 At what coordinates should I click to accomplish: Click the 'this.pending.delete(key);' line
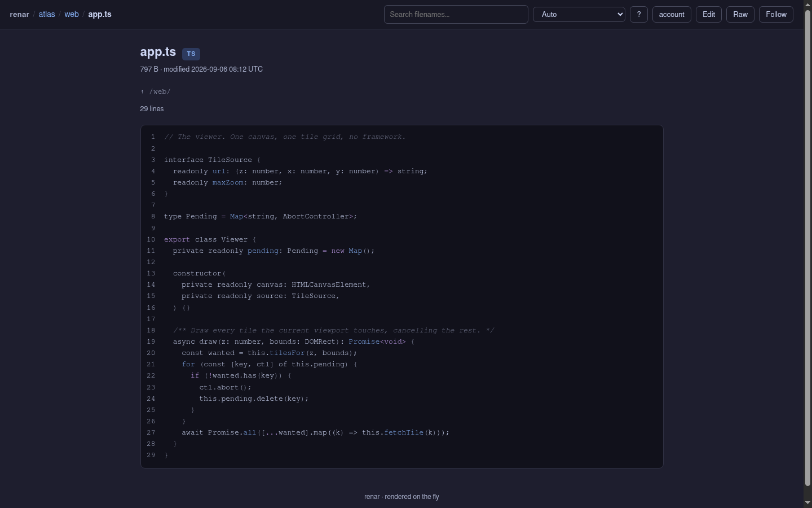click(x=254, y=398)
